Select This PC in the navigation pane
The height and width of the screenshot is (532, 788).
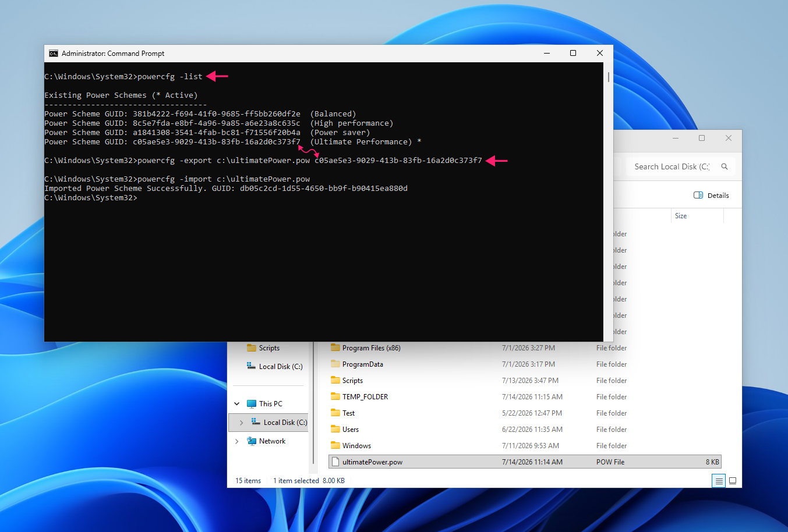tap(271, 404)
